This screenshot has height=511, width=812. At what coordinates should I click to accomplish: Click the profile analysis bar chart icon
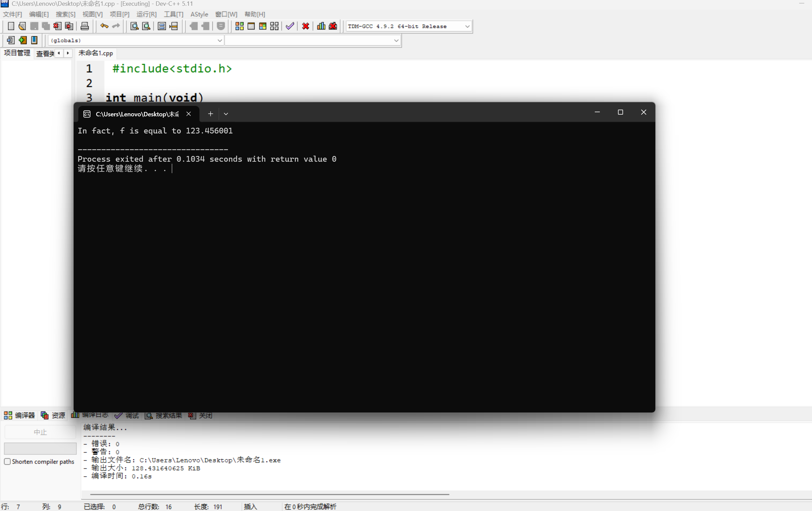coord(321,26)
